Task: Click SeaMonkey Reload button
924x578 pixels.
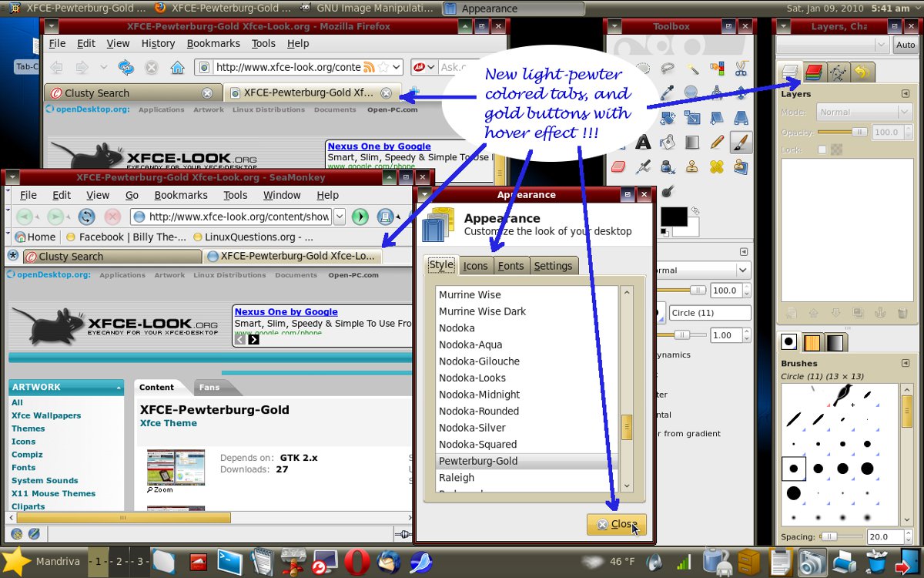Action: point(86,217)
